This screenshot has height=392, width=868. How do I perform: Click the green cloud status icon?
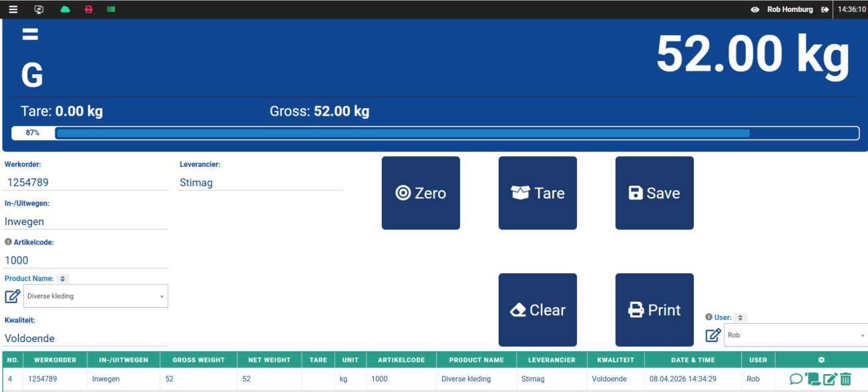(x=65, y=9)
